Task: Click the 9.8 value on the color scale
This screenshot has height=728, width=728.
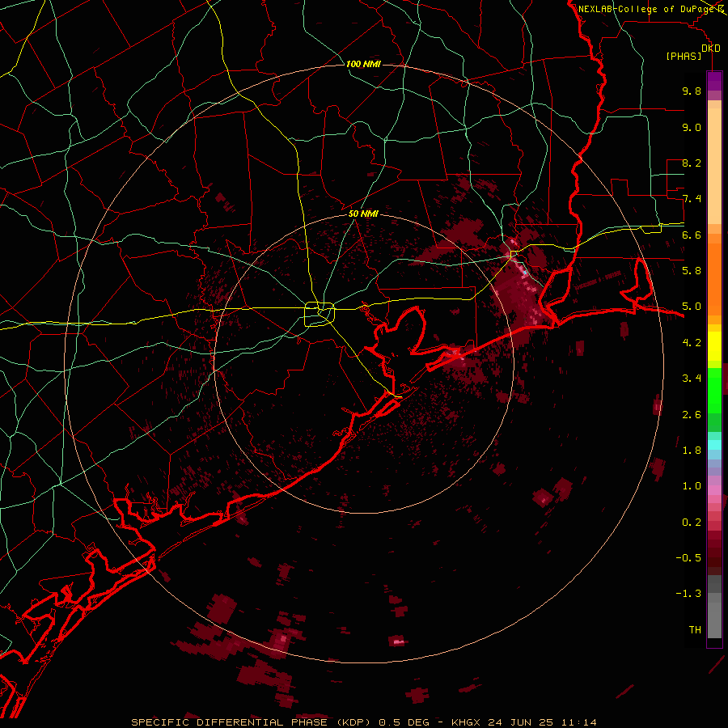Action: pyautogui.click(x=692, y=91)
